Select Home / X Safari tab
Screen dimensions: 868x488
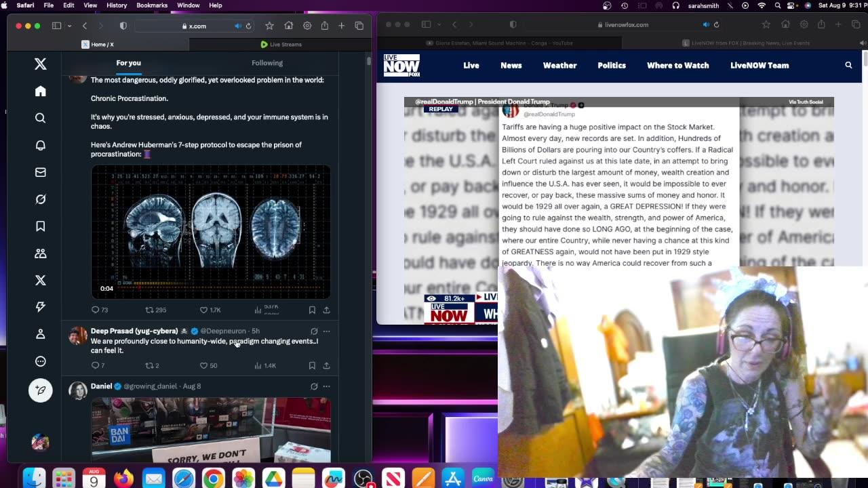[98, 44]
